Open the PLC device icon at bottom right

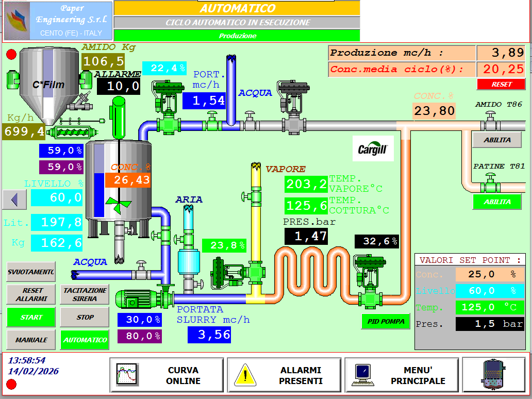click(x=493, y=375)
